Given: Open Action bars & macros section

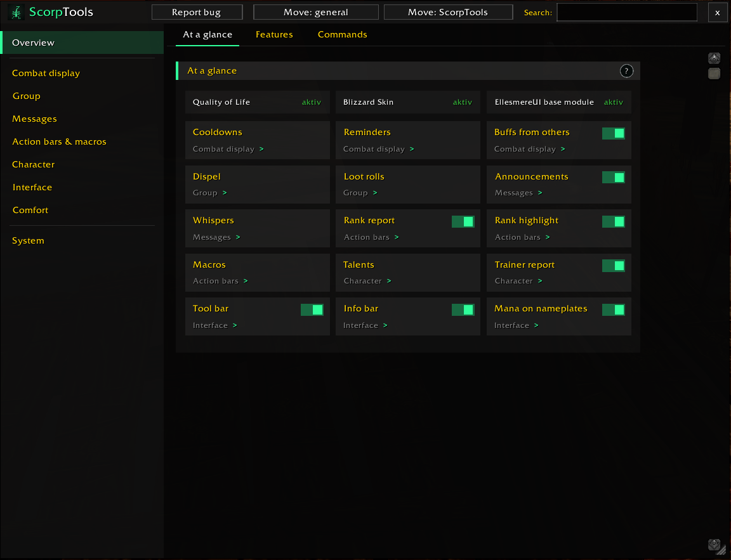Looking at the screenshot, I should tap(82, 141).
